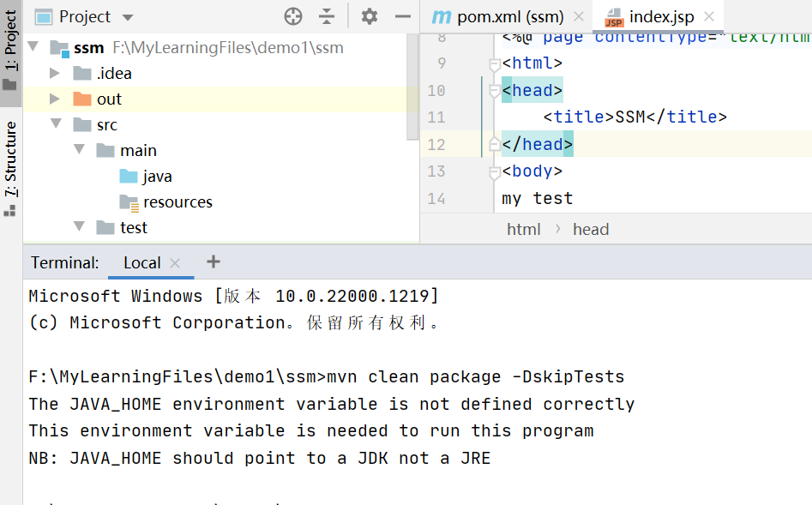Open Project panel settings gear
This screenshot has width=812, height=505.
click(x=370, y=16)
